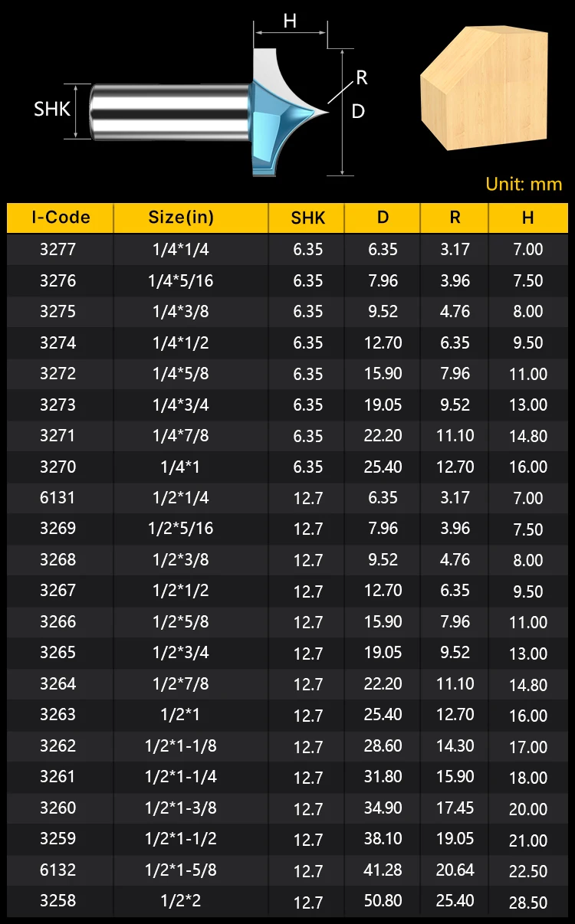575x924 pixels.
Task: Click the D diameter label on the diagram
Action: tap(358, 112)
